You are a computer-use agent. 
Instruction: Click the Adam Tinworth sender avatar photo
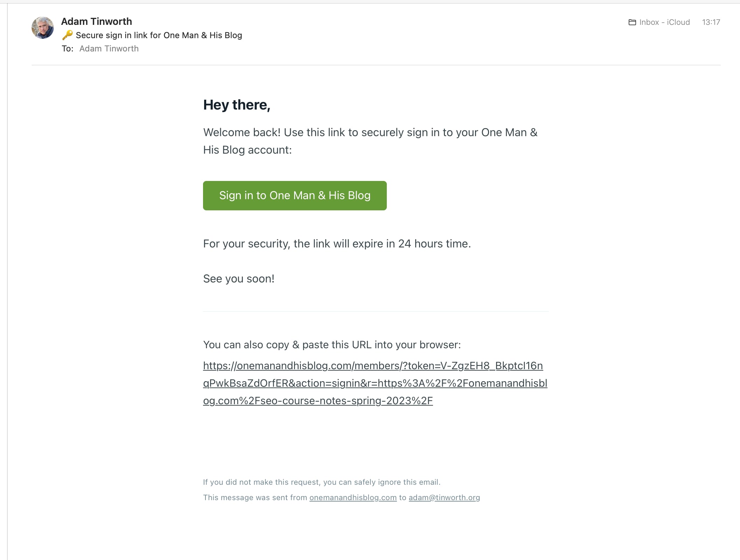[x=42, y=28]
